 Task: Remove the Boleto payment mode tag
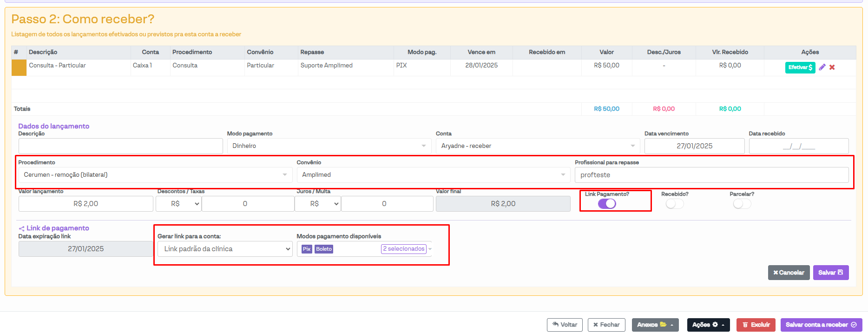point(324,249)
